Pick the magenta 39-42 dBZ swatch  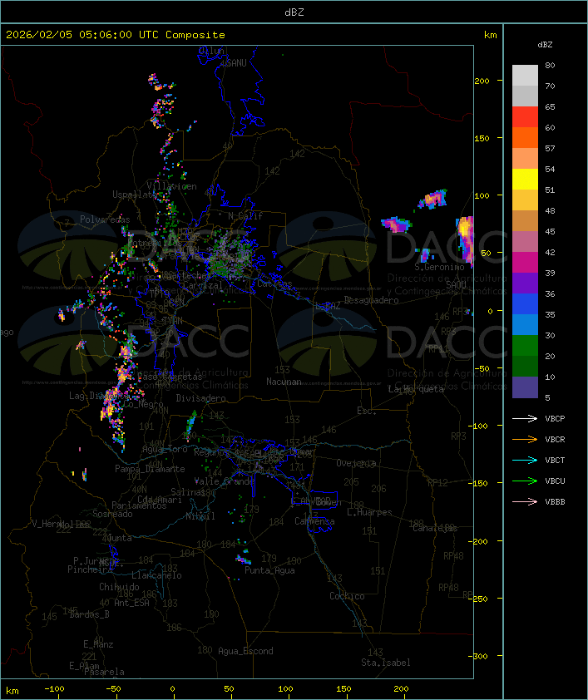click(525, 263)
